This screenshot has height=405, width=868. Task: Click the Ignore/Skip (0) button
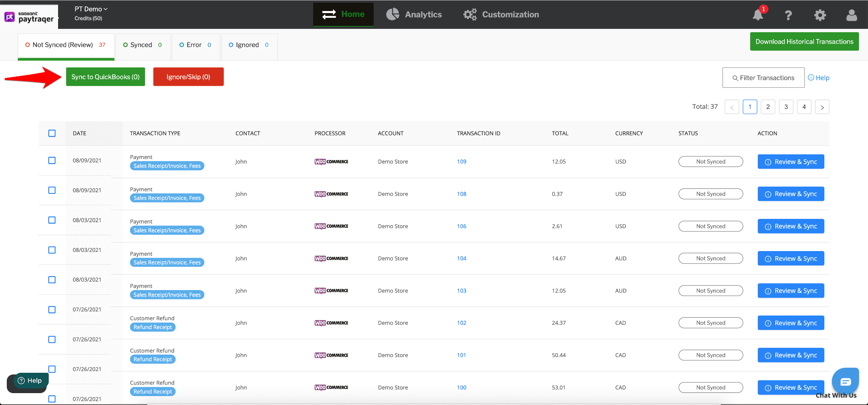point(188,77)
